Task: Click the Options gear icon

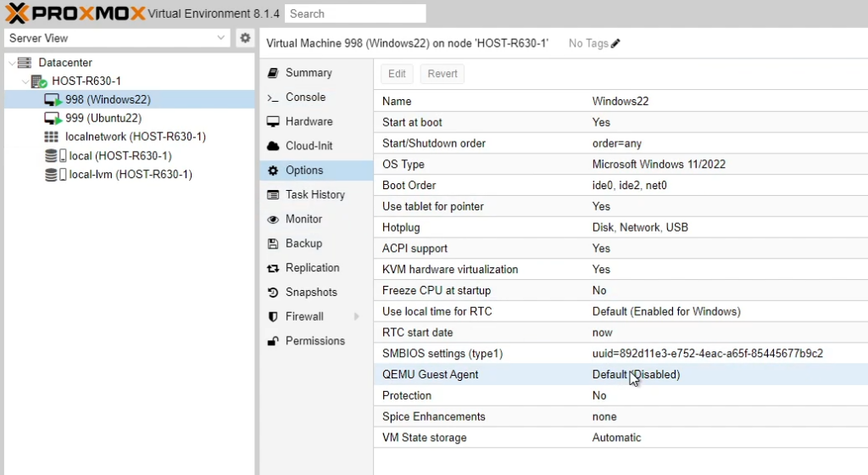Action: point(273,170)
